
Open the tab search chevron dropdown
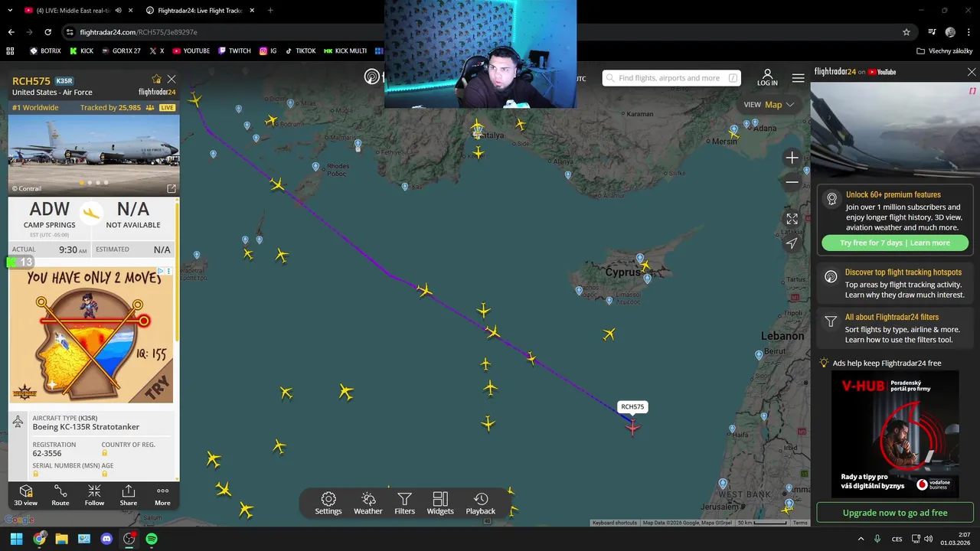coord(9,11)
